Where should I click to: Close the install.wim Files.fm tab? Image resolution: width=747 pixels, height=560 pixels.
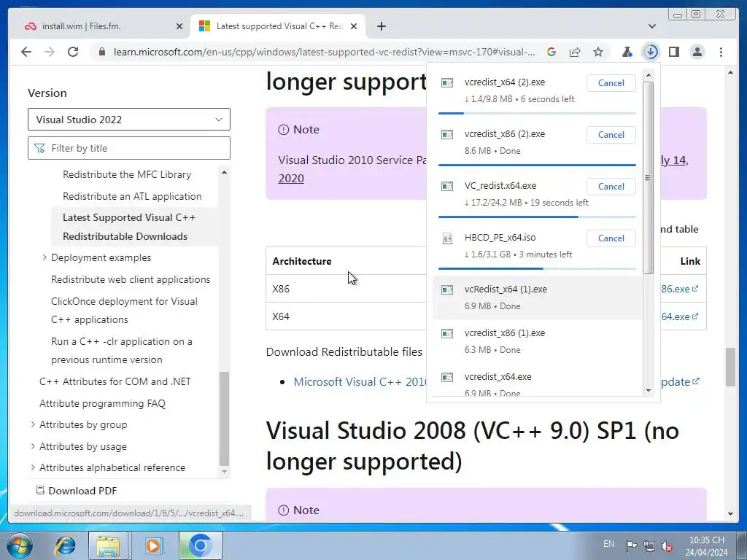click(x=179, y=27)
